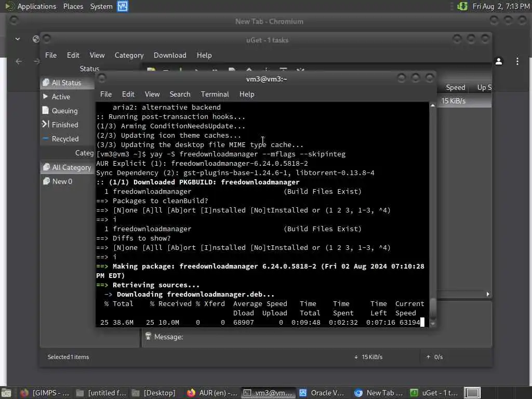Screen dimensions: 532x399
Task: Click the terminal window menu button at top-left
Action: 102,79
